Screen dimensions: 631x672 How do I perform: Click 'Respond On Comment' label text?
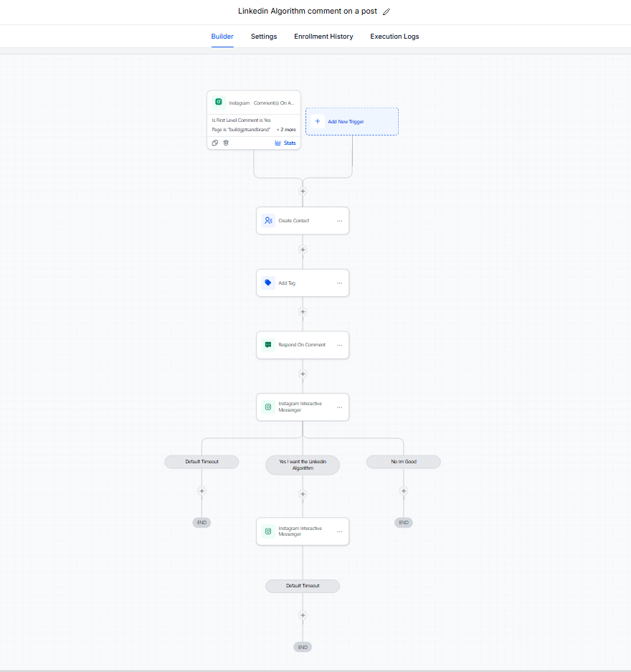coord(302,345)
